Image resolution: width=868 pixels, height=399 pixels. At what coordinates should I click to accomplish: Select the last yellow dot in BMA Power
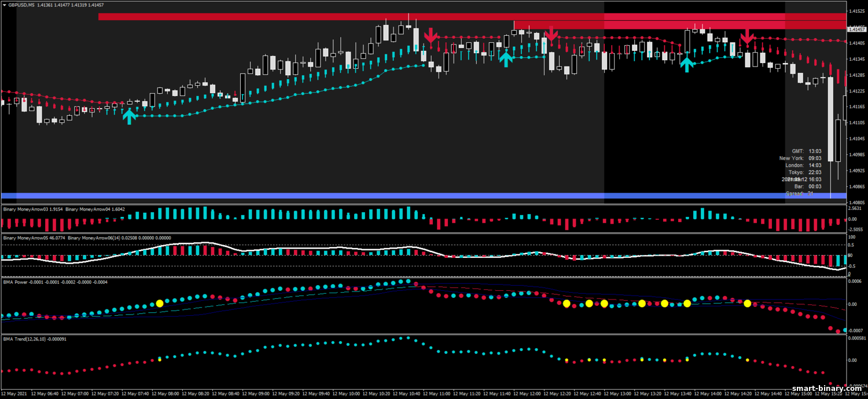tap(747, 303)
